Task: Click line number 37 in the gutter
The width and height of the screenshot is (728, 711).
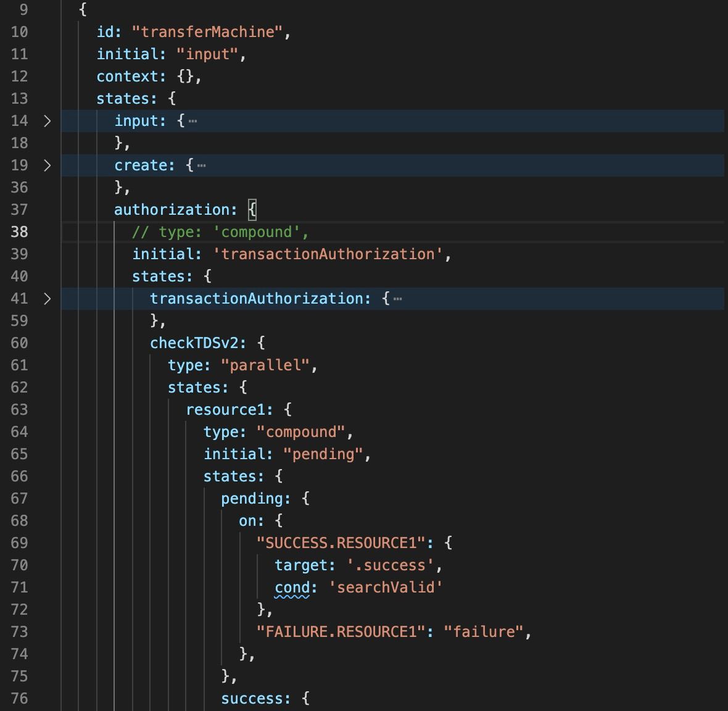Action: click(x=19, y=209)
